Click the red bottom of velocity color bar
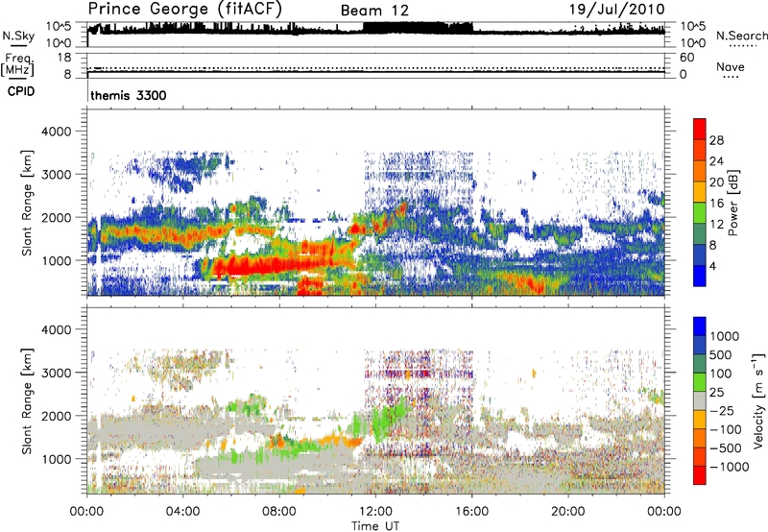Viewport: 768px width, 532px height. (x=700, y=474)
